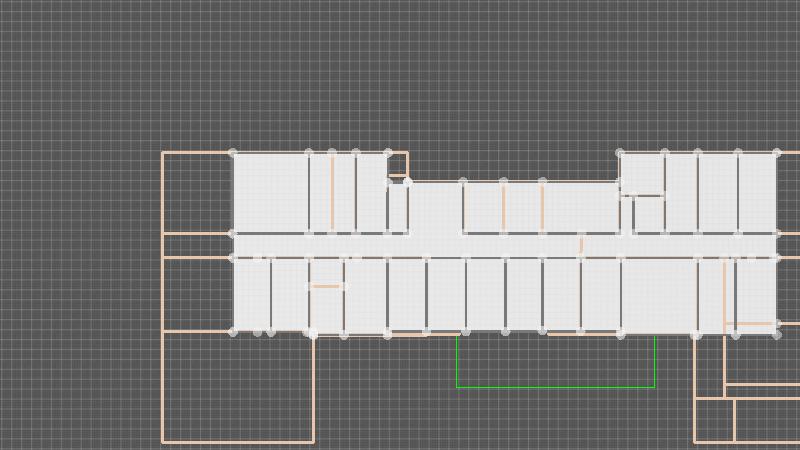The width and height of the screenshot is (800, 450).
Task: Select the bottom-left corner vertex of the white floor
Action: click(x=233, y=332)
